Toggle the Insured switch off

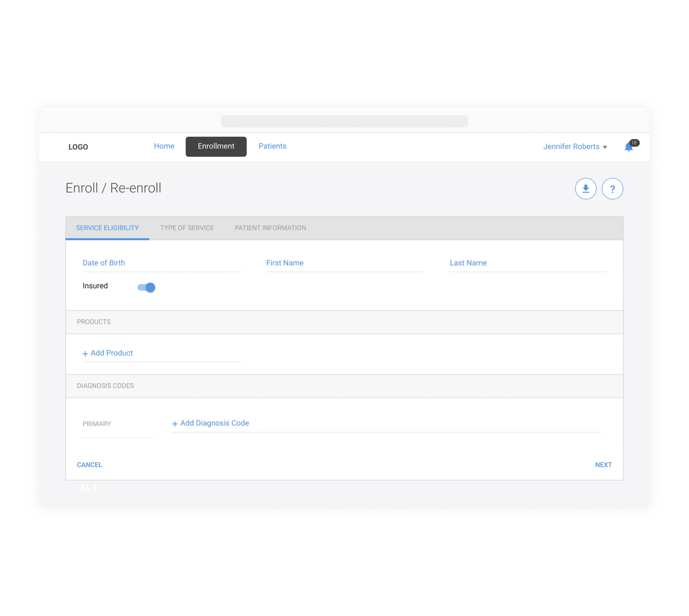pyautogui.click(x=146, y=287)
